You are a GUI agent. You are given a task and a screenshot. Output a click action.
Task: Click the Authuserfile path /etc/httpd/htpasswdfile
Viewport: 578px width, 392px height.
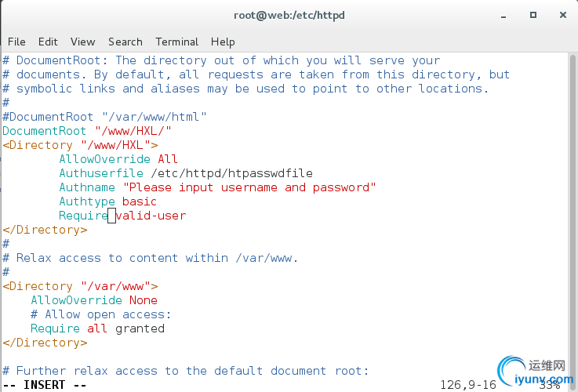231,173
